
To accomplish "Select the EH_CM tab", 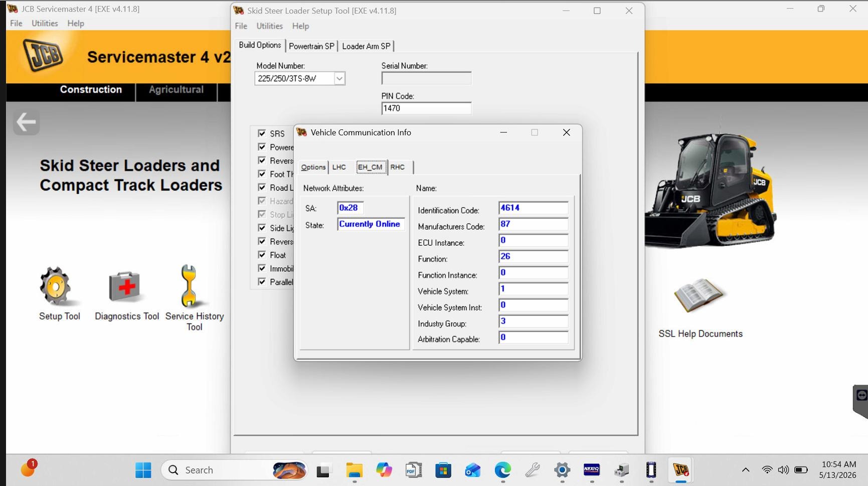I will click(371, 167).
